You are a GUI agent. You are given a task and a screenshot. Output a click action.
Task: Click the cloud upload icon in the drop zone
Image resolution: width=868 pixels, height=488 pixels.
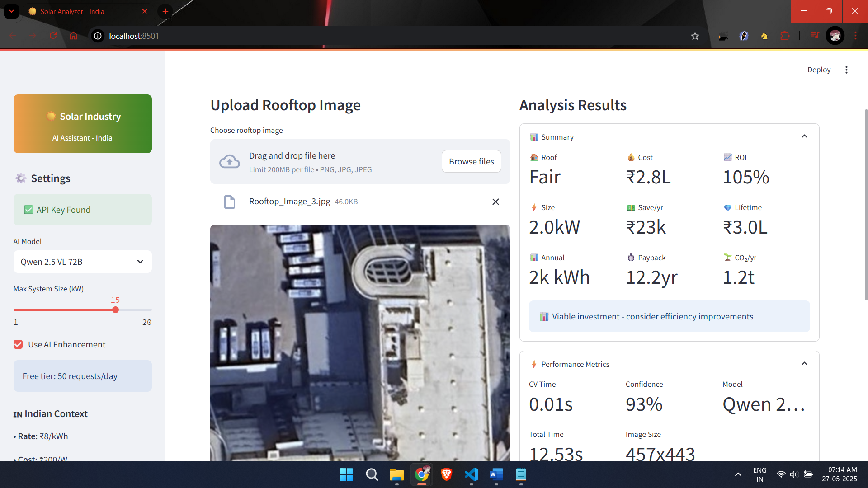pyautogui.click(x=229, y=161)
